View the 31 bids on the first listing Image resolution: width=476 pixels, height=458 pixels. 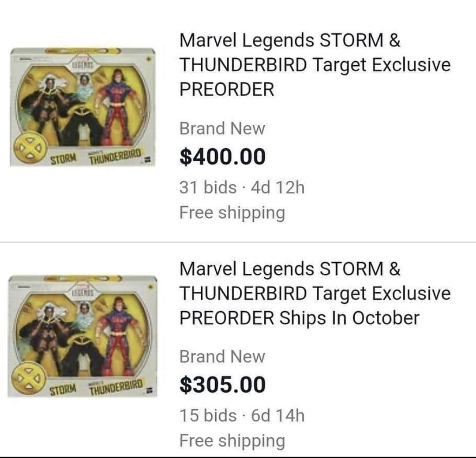coord(207,188)
